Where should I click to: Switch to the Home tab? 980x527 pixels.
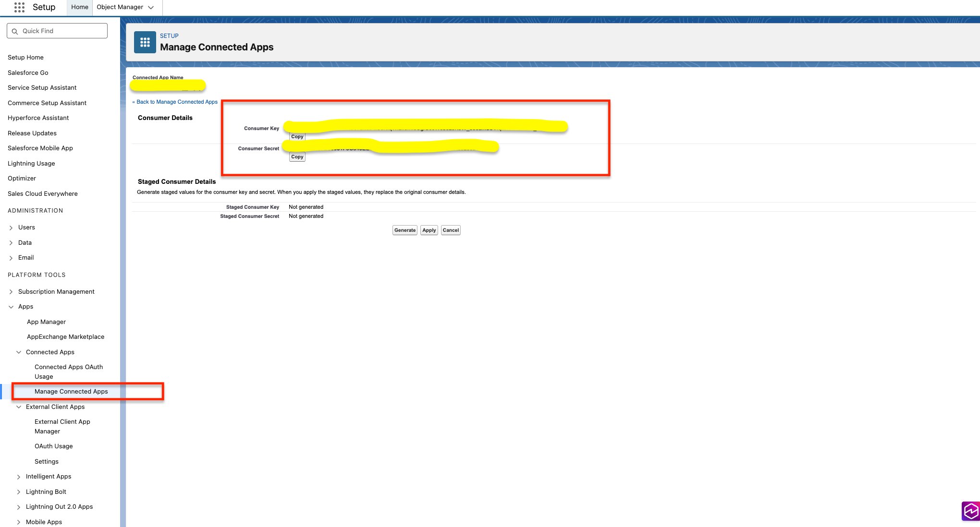coord(79,7)
